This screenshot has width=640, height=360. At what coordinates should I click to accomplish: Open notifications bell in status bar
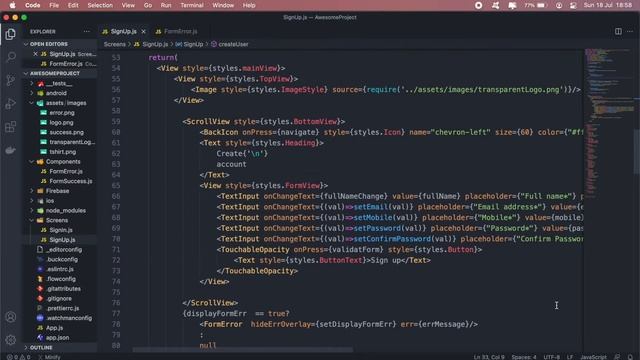(x=631, y=357)
